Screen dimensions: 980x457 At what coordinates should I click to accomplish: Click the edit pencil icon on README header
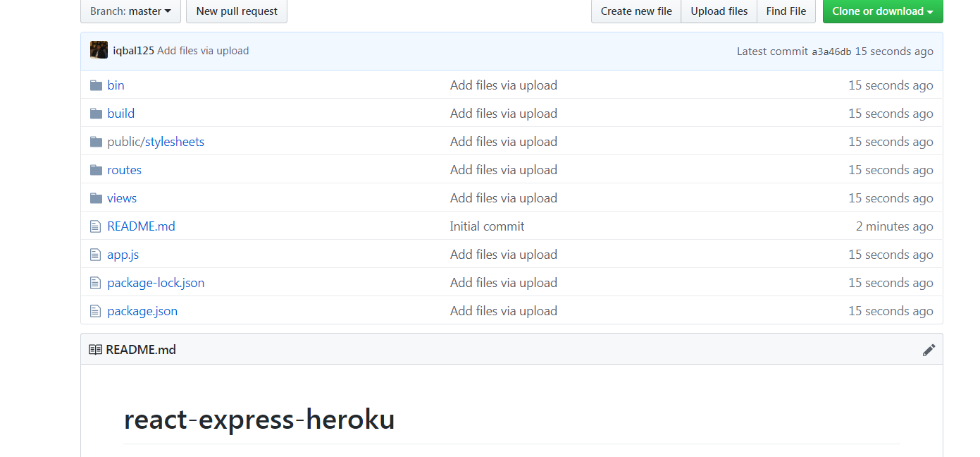[929, 349]
